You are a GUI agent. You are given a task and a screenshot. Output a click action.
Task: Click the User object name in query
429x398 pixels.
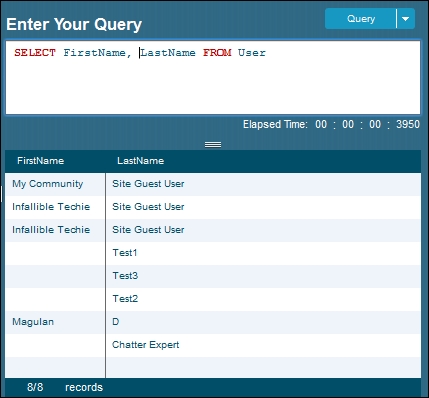(252, 53)
